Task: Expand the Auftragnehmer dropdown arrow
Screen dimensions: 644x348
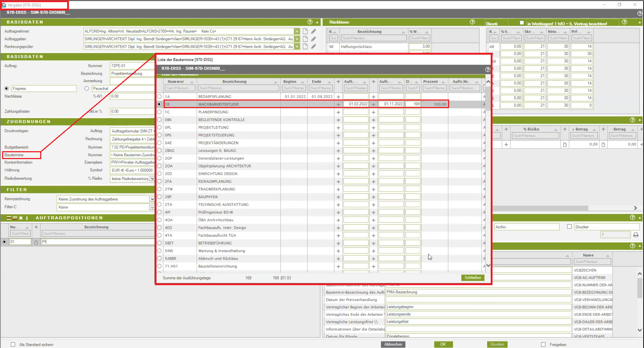Action: point(297,31)
